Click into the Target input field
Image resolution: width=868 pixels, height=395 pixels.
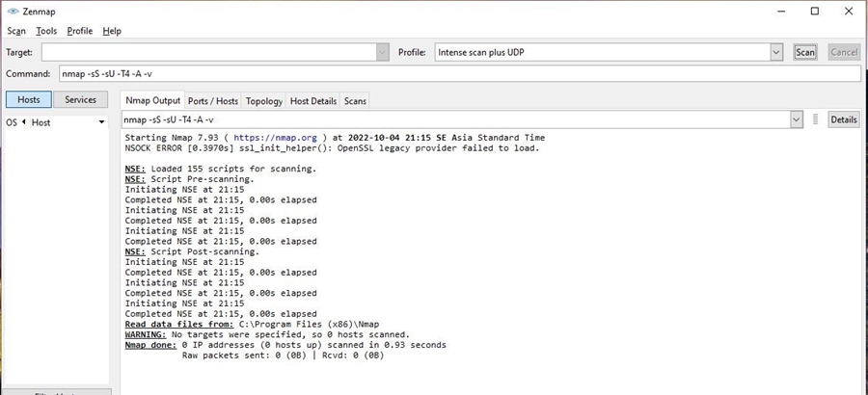tap(209, 53)
